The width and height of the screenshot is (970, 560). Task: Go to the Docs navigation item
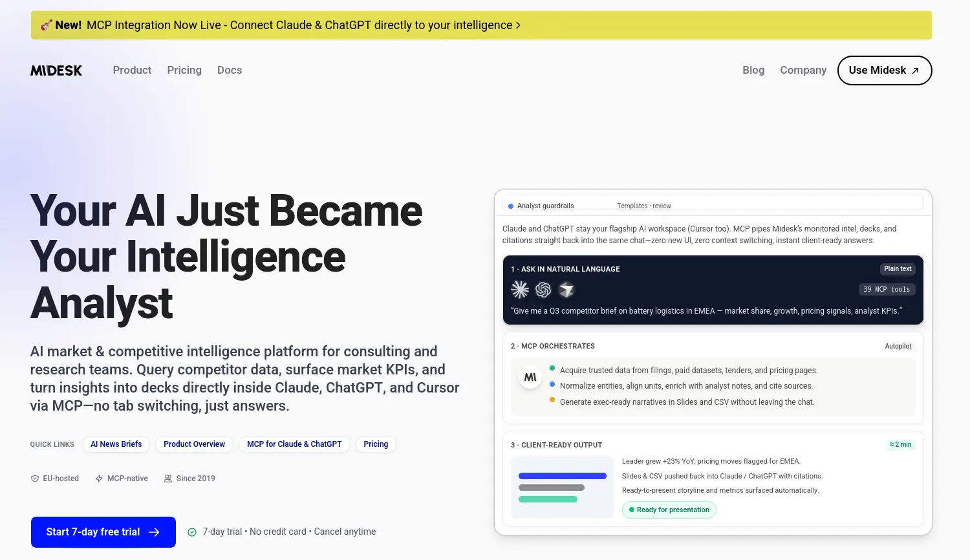point(230,70)
